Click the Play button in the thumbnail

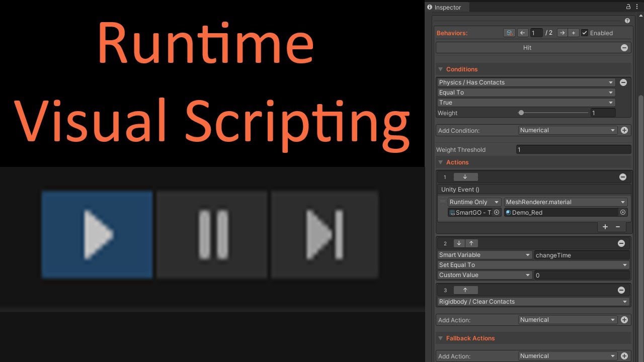coord(97,234)
